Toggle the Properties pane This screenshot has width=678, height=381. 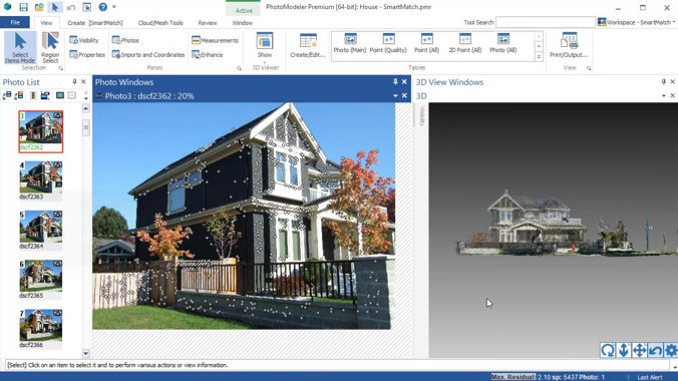tap(87, 54)
